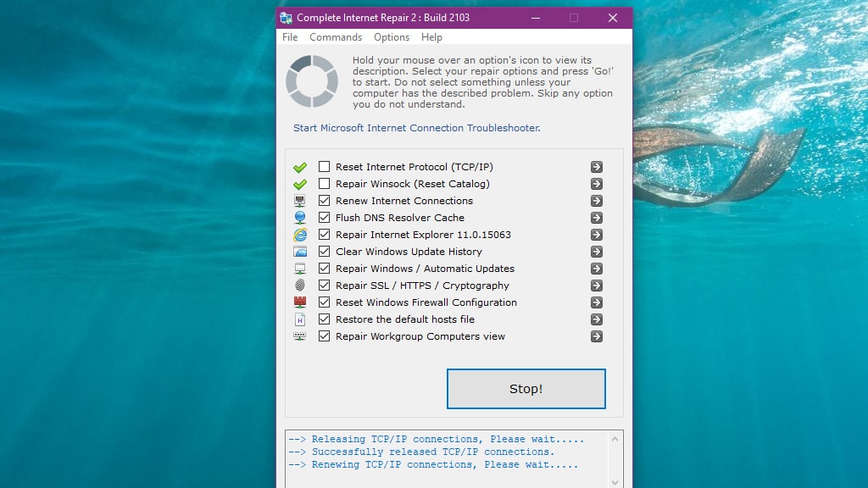Enable the Reset Internet Protocol checkbox
The height and width of the screenshot is (488, 868).
click(324, 167)
